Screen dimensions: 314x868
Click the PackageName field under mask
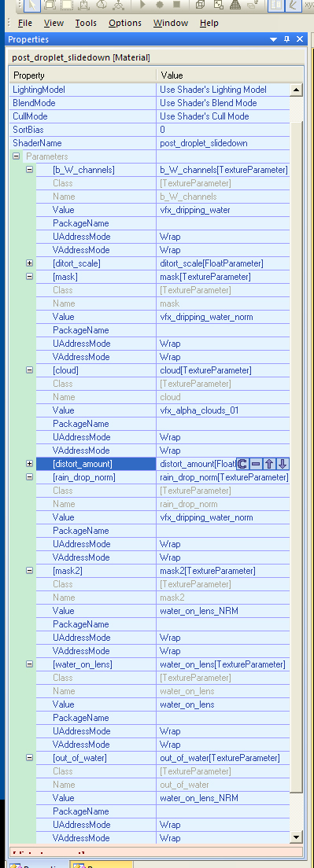[223, 330]
